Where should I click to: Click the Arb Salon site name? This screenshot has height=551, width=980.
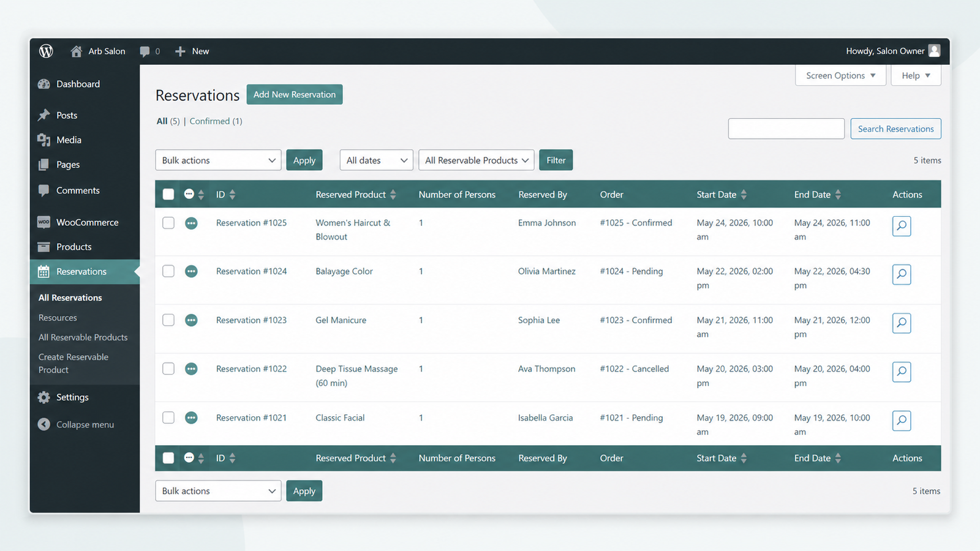coord(107,51)
